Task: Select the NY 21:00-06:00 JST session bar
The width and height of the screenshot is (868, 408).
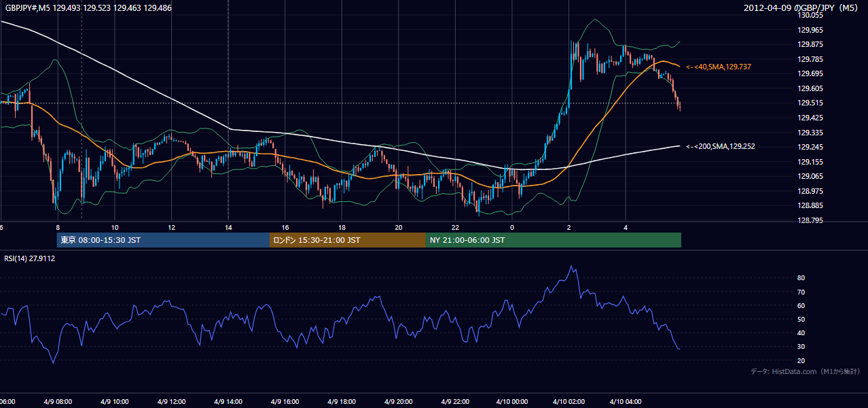Action: (554, 240)
